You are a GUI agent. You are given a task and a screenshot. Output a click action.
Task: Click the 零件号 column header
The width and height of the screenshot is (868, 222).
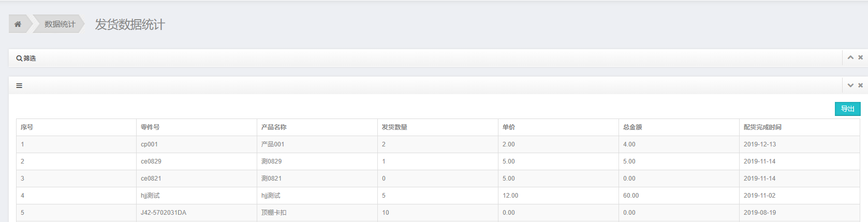tap(150, 127)
